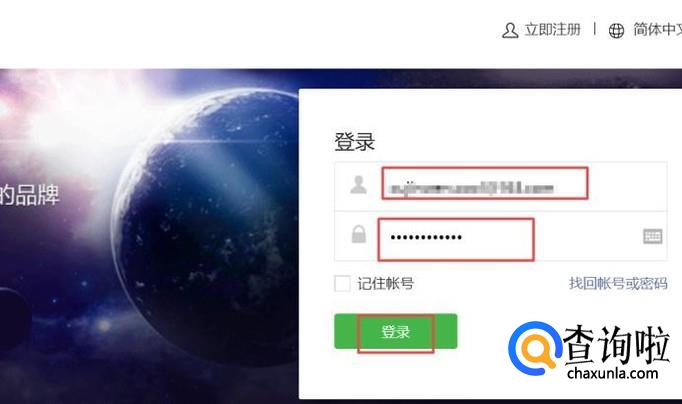
Task: Tick the 记住帐号 checkbox
Action: point(342,284)
